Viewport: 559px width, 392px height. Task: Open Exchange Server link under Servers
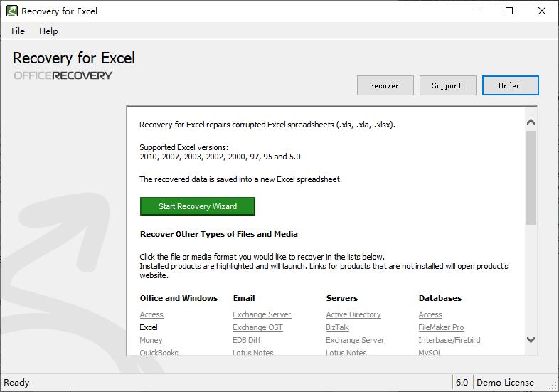355,340
